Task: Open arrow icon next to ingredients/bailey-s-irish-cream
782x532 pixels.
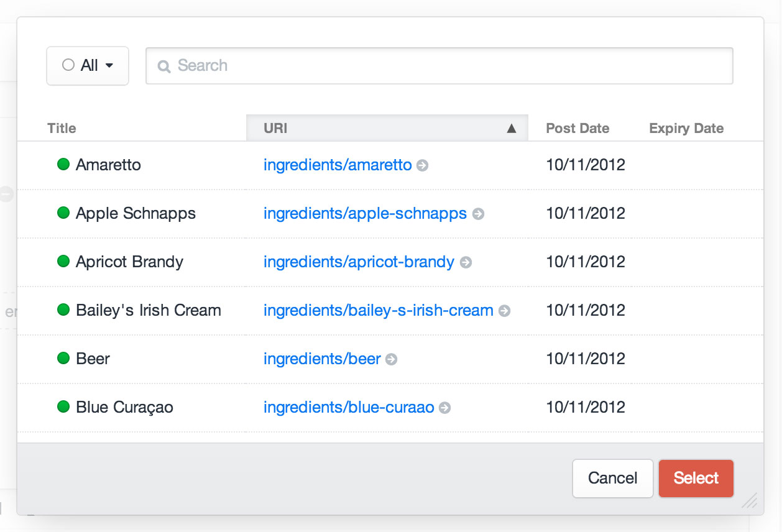Action: (x=504, y=311)
